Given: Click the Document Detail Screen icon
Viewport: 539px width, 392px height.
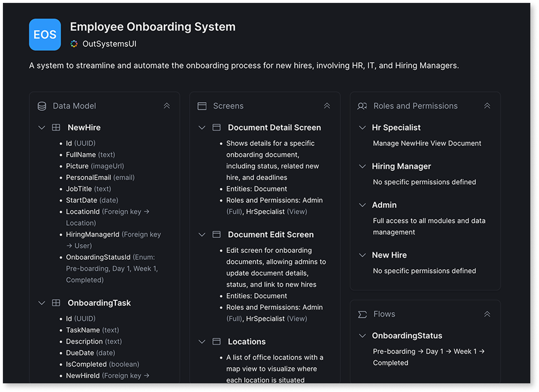Looking at the screenshot, I should (x=216, y=128).
